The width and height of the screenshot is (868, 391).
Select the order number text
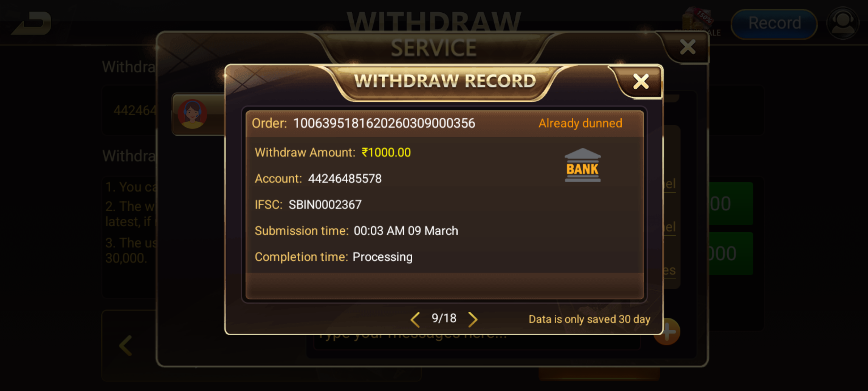(x=384, y=123)
